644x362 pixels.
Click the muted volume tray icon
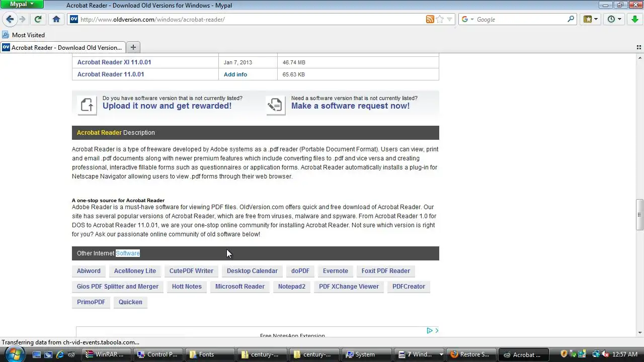tap(606, 354)
